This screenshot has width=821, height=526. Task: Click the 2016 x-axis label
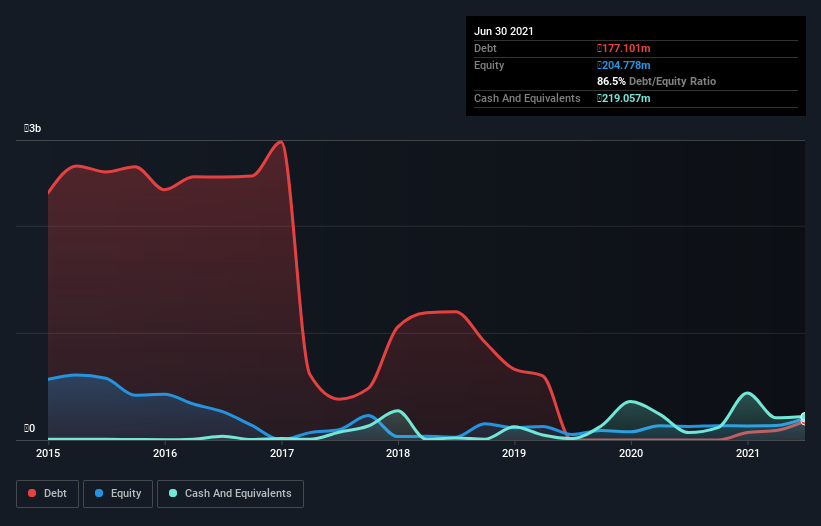tap(165, 453)
